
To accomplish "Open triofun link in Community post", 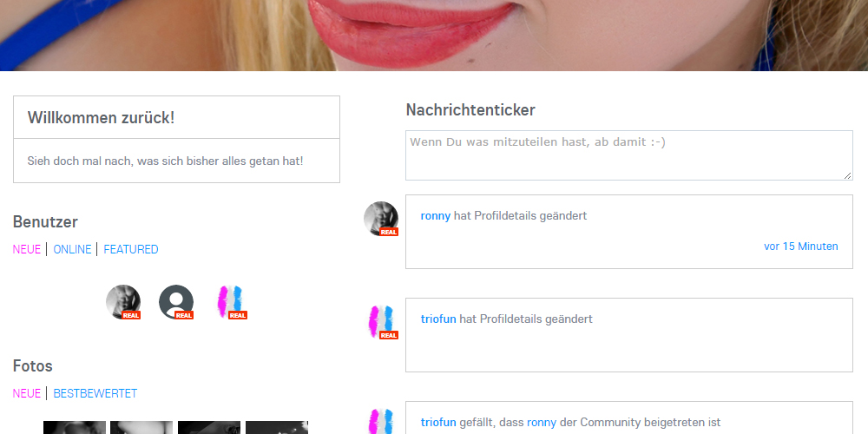I will [x=438, y=423].
